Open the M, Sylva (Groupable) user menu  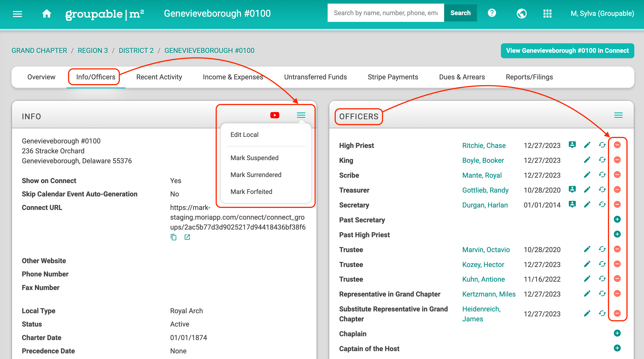click(602, 14)
